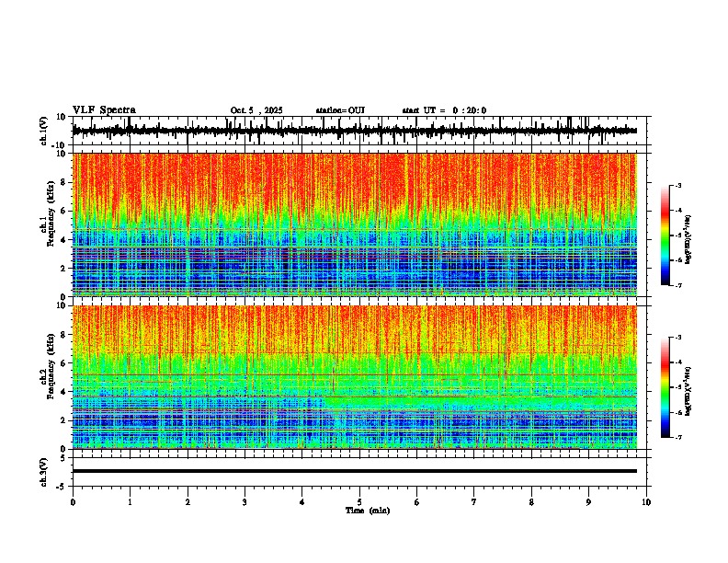Click time axis tick label "0"
The image size is (728, 563).
[x=73, y=502]
